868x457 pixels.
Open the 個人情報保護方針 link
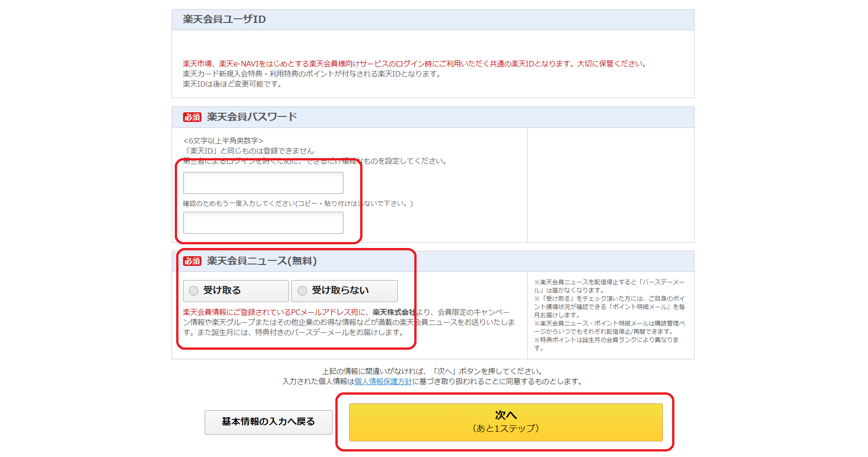click(x=384, y=381)
